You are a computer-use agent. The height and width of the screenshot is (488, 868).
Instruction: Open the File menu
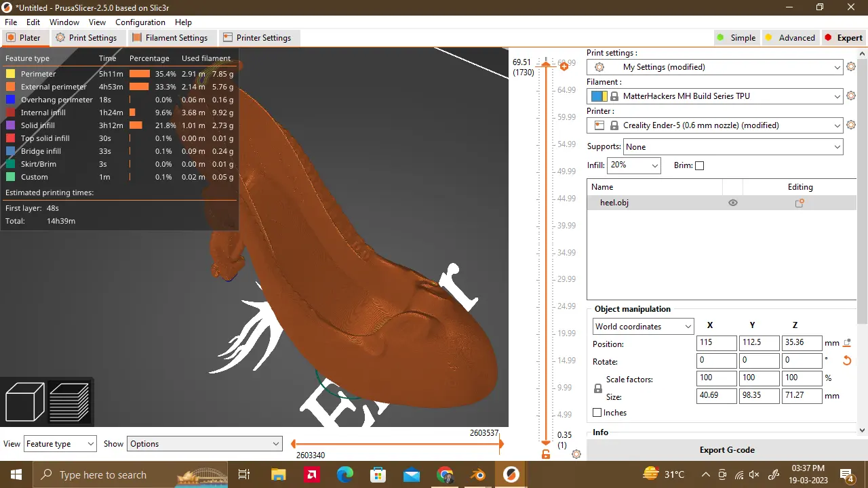11,22
